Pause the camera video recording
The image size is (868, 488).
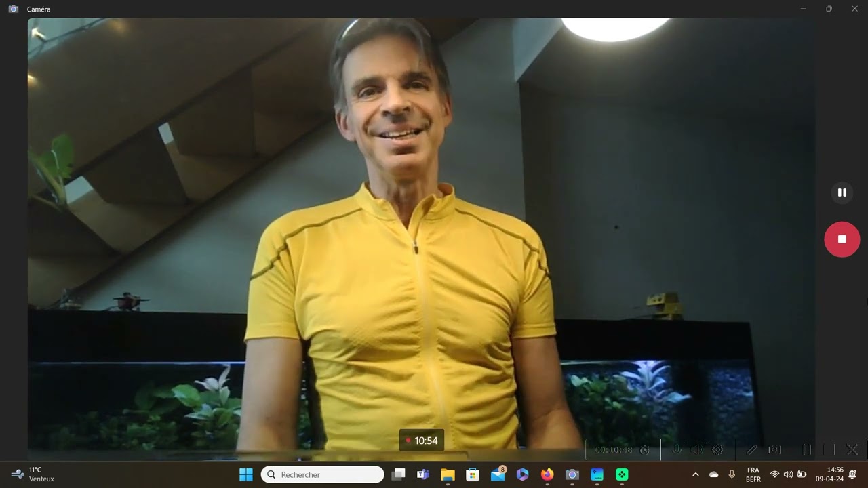coord(842,192)
